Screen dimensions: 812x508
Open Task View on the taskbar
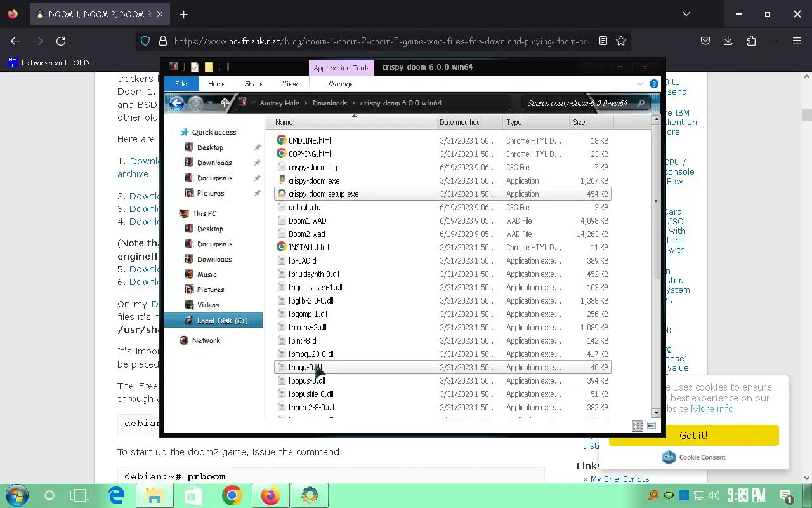tap(80, 495)
